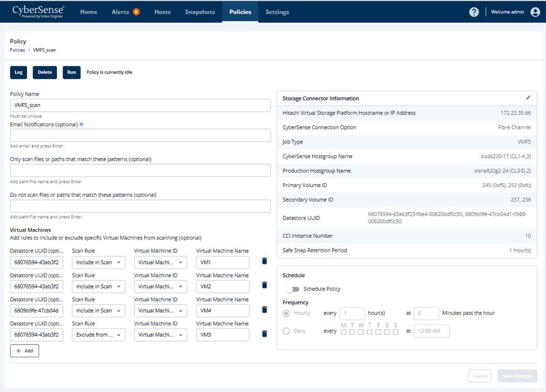Delete the VM4 rule row
Image resolution: width=546 pixels, height=392 pixels.
pyautogui.click(x=264, y=309)
